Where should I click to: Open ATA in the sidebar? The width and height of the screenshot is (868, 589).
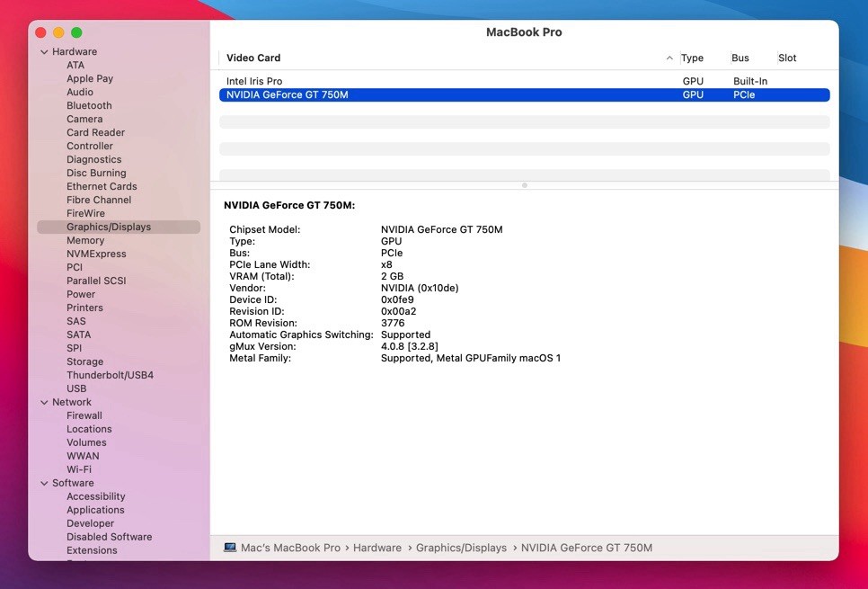(75, 65)
